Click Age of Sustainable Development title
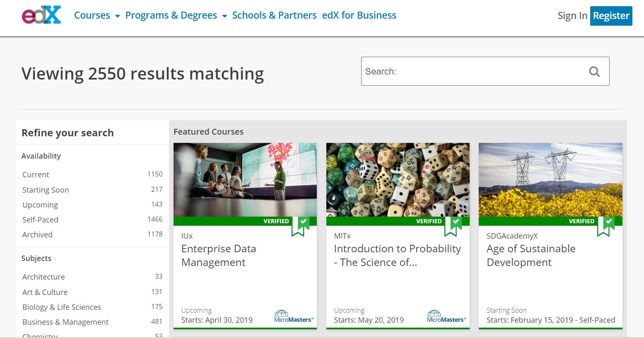644x338 pixels. [531, 256]
